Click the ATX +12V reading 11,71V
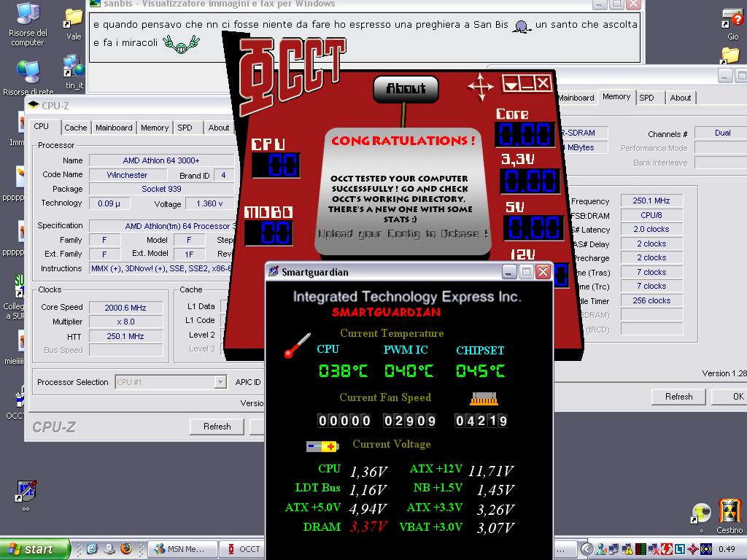The image size is (747, 560). click(x=491, y=471)
